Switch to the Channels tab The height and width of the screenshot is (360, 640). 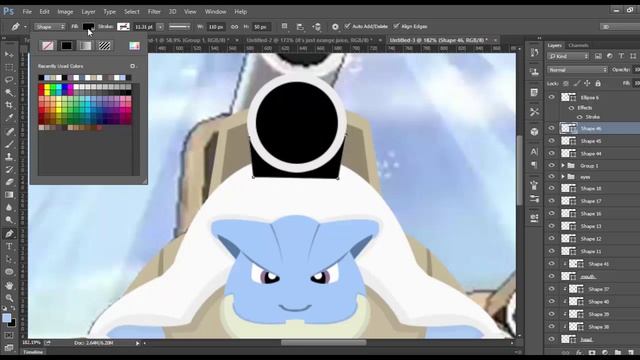coord(578,45)
